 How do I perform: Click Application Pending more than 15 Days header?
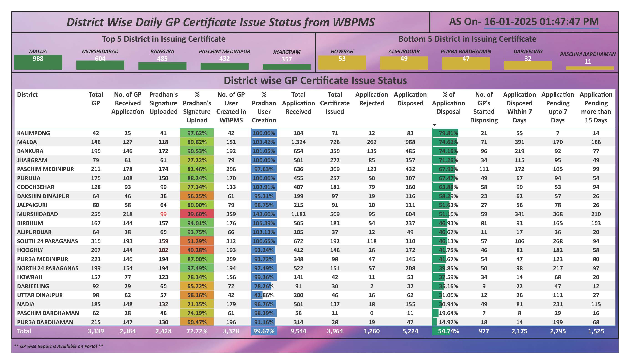tap(596, 107)
